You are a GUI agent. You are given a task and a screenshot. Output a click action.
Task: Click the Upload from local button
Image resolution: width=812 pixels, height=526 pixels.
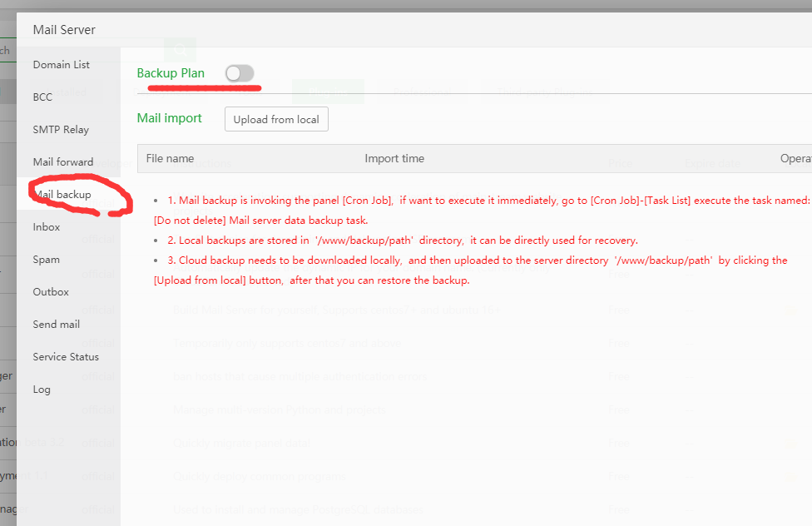tap(276, 119)
